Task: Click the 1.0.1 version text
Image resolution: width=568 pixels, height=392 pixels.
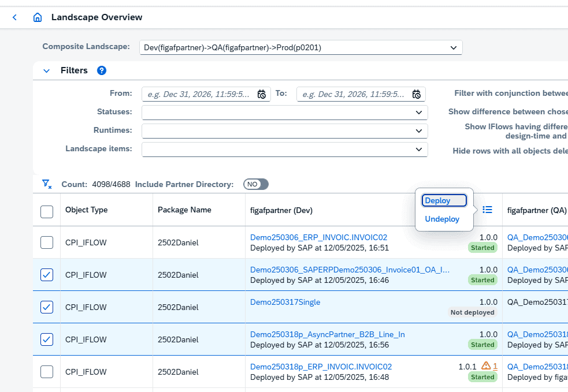Action: point(467,367)
